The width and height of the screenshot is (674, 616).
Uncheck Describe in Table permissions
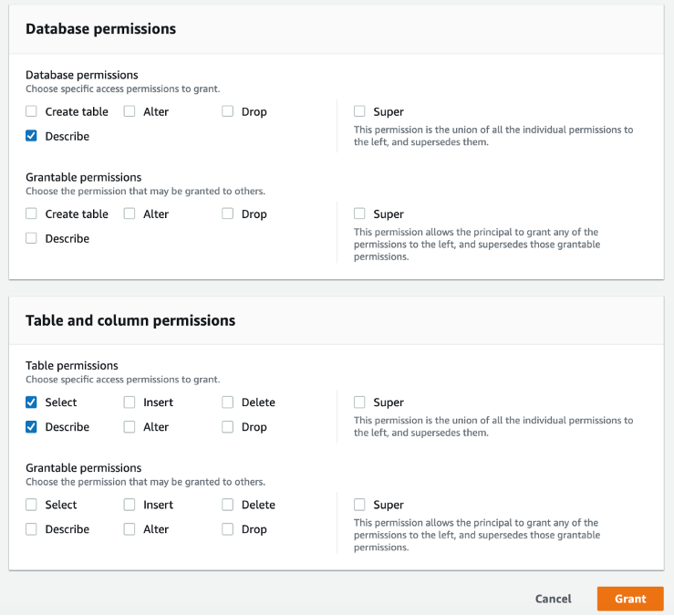point(32,427)
